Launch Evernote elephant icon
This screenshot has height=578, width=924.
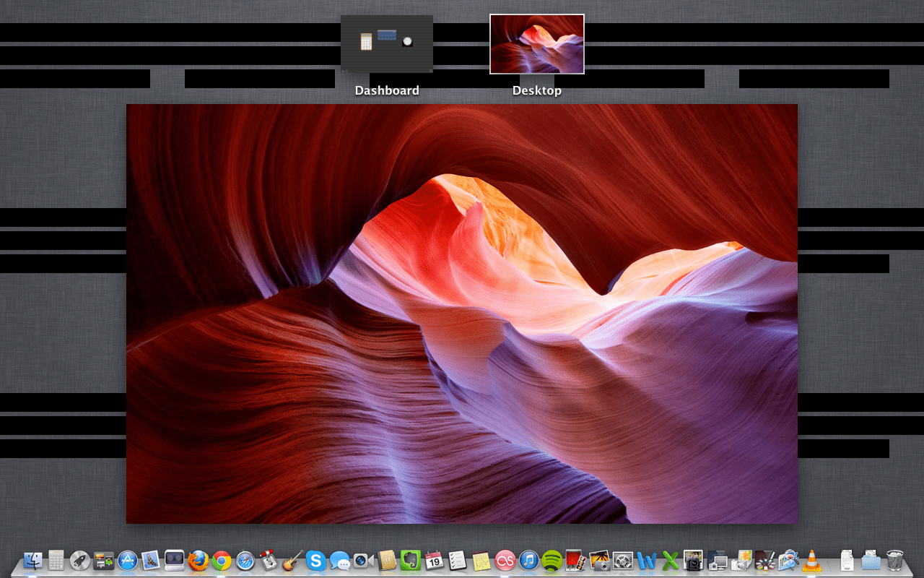tap(411, 560)
